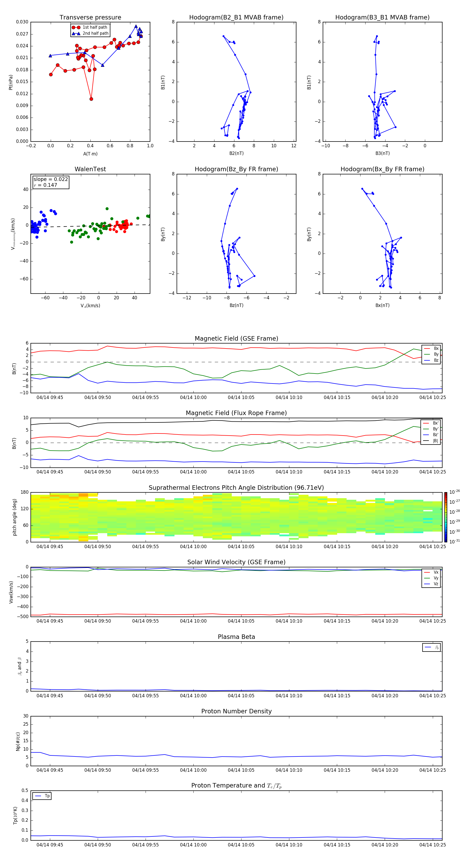Click the "Magnetic Field (GSE Frame)" title
The width and height of the screenshot is (473, 868).
[x=236, y=339]
